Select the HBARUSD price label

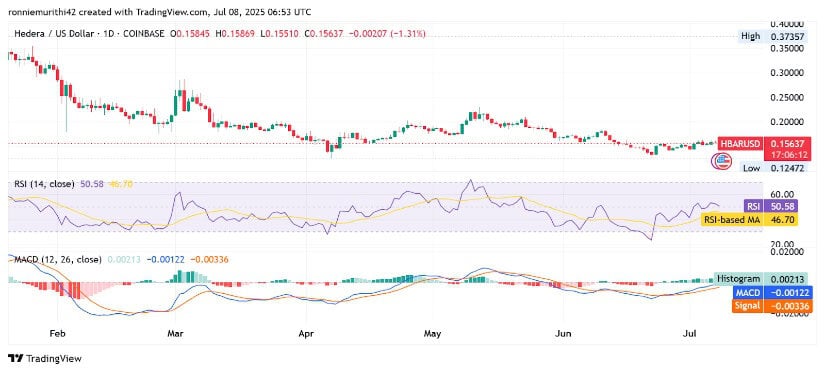(x=739, y=143)
